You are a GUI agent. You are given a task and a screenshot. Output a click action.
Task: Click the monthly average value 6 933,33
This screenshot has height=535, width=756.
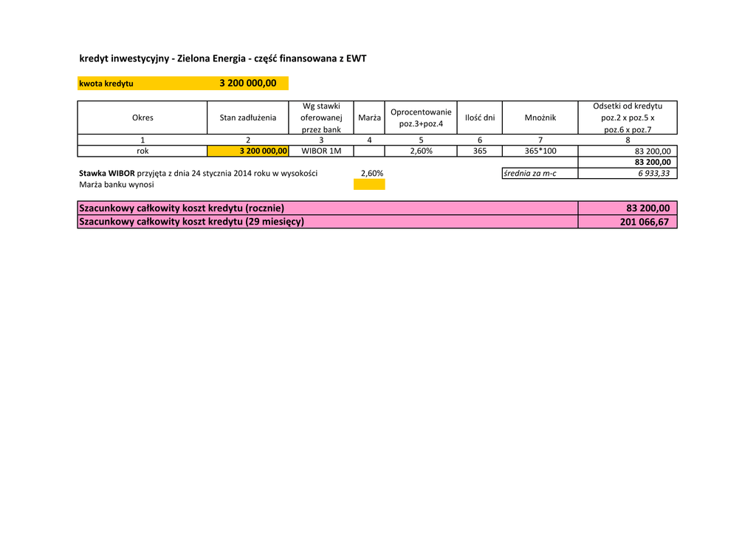pyautogui.click(x=653, y=174)
